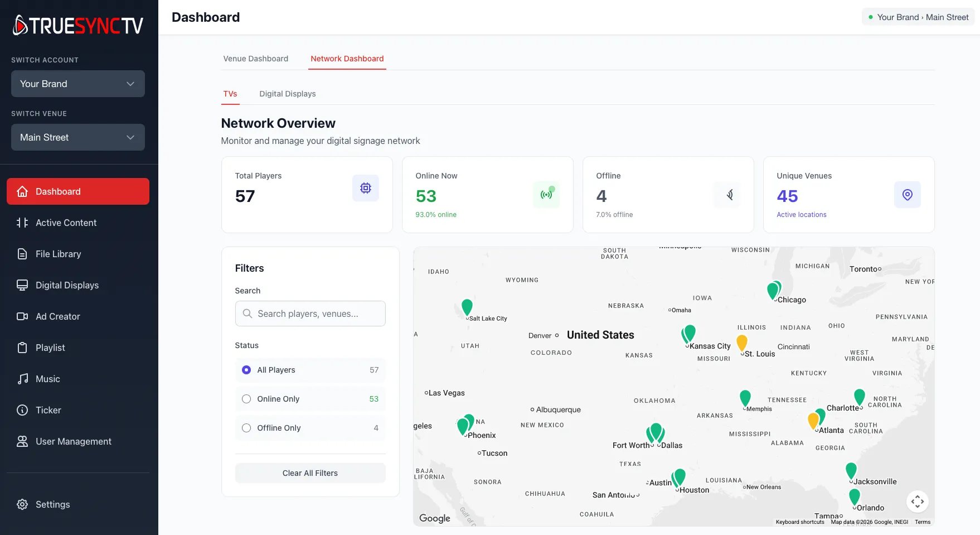Click the Dashboard home icon in sidebar
980x535 pixels.
(x=22, y=191)
